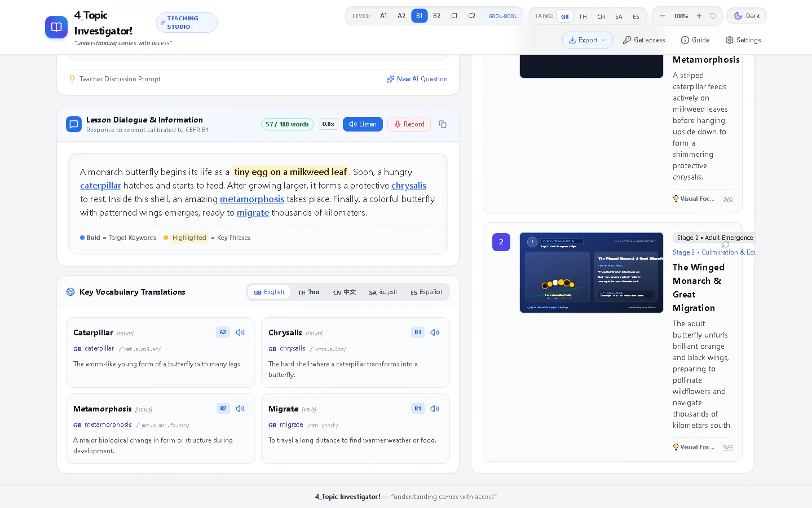Click the Listen button
The image size is (812, 508).
coord(363,124)
